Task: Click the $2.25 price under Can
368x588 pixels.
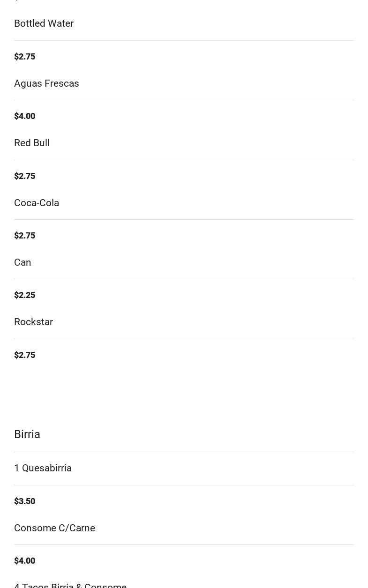Action: (25, 295)
